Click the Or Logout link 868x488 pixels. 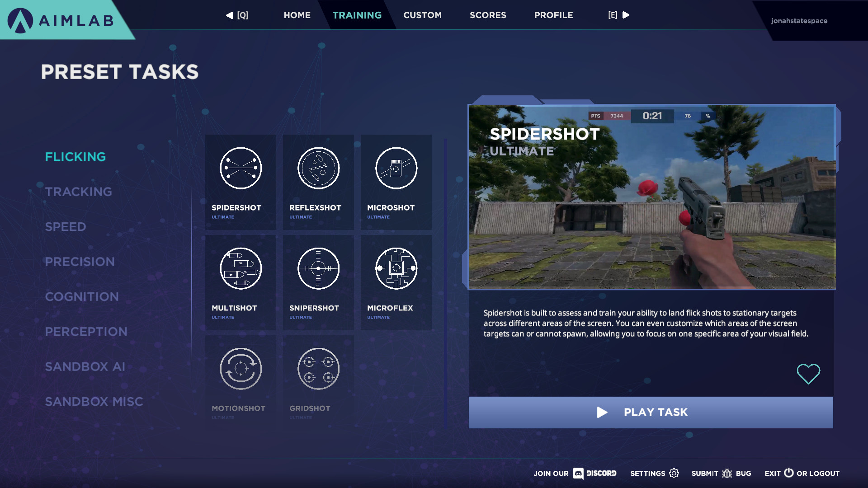pos(818,473)
